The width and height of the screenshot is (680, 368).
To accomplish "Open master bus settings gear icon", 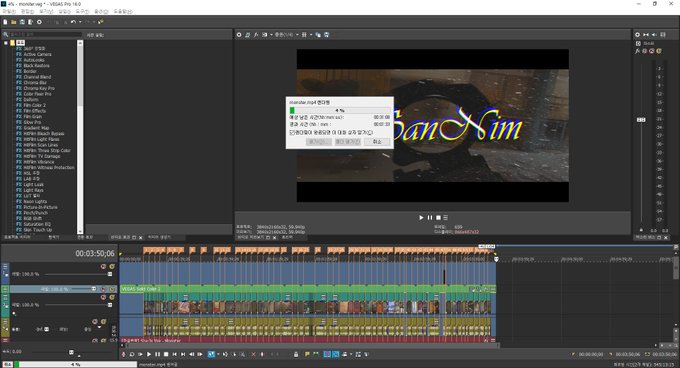I will (638, 35).
